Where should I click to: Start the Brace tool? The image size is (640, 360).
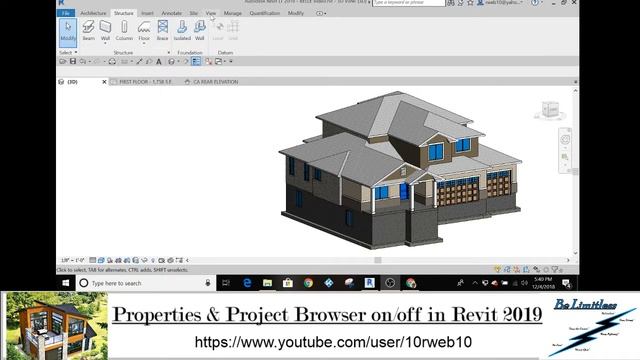[x=162, y=31]
